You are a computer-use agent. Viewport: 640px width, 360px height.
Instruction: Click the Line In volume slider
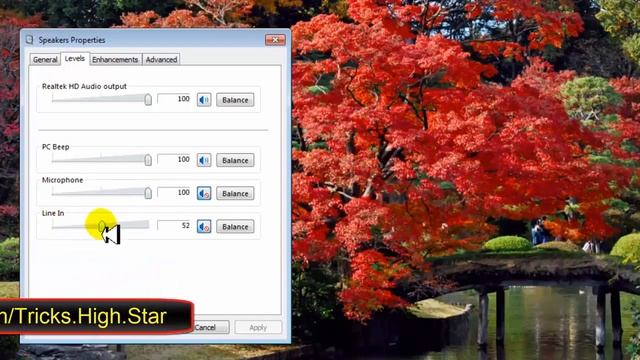coord(101,225)
